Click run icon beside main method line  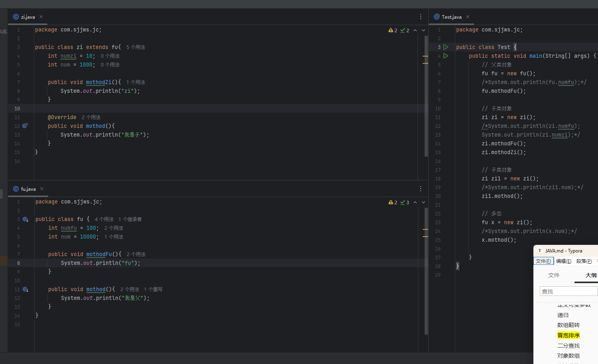pos(446,56)
